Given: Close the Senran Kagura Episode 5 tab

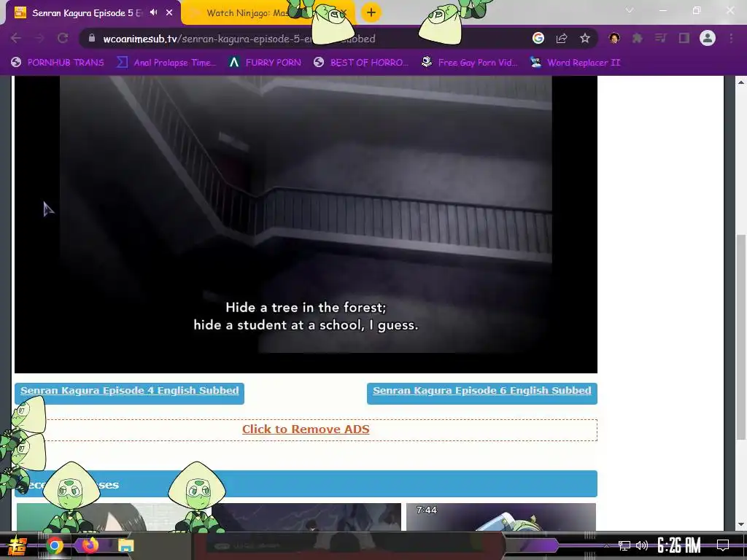Looking at the screenshot, I should [x=169, y=12].
